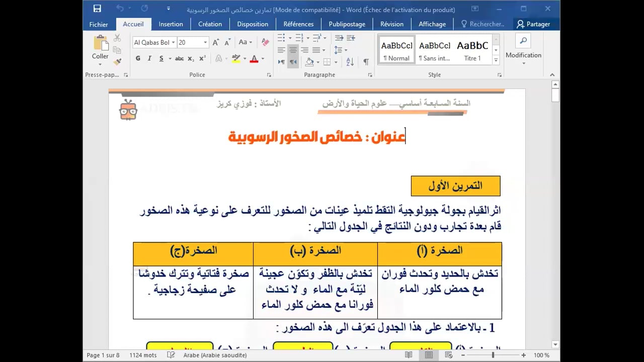Open the Fichier menu
The width and height of the screenshot is (644, 362).
pos(99,24)
